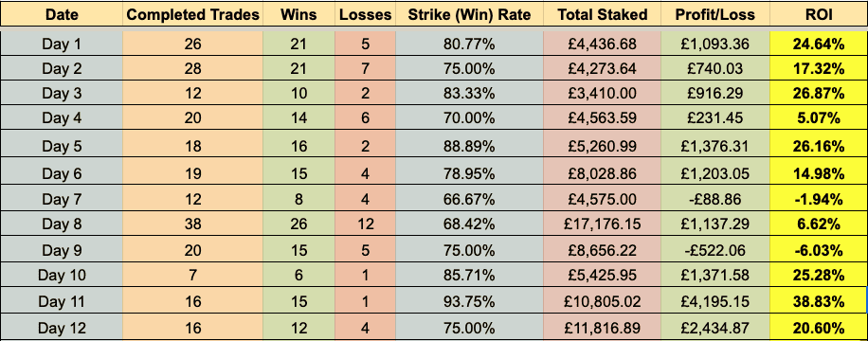The image size is (868, 341).
Task: Click Day 5 strike rate 88.89%
Action: [x=469, y=146]
